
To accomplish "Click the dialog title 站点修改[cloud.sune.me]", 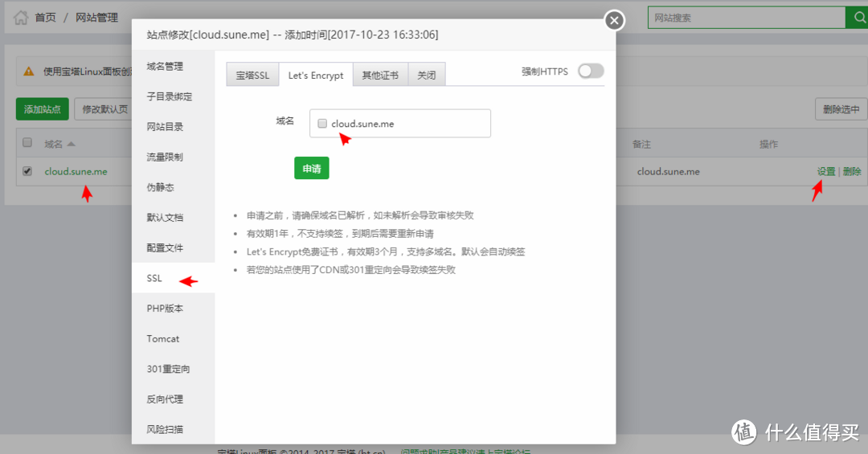I will [x=207, y=35].
